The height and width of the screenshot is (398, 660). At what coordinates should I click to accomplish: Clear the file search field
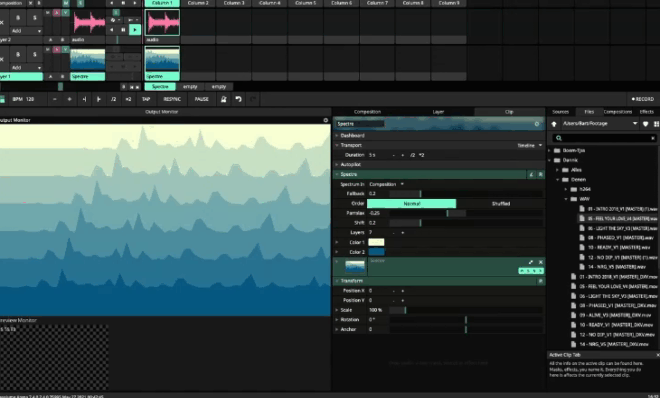point(653,138)
